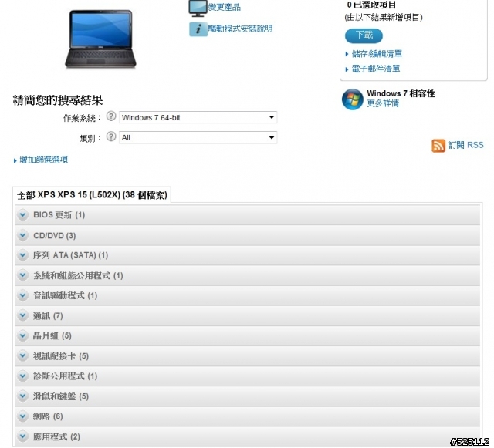The width and height of the screenshot is (494, 448).
Task: Click 增加篩選選項 to add filter options
Action: coord(43,160)
